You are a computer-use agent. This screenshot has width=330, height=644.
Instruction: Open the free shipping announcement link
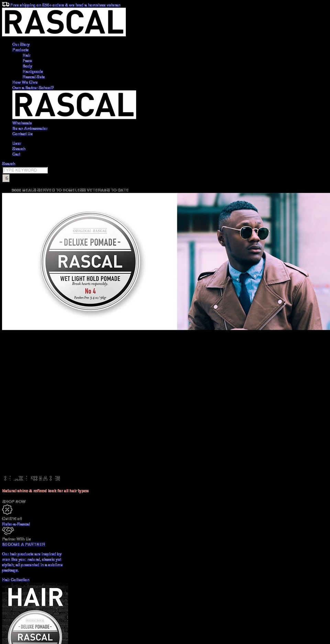pos(65,5)
